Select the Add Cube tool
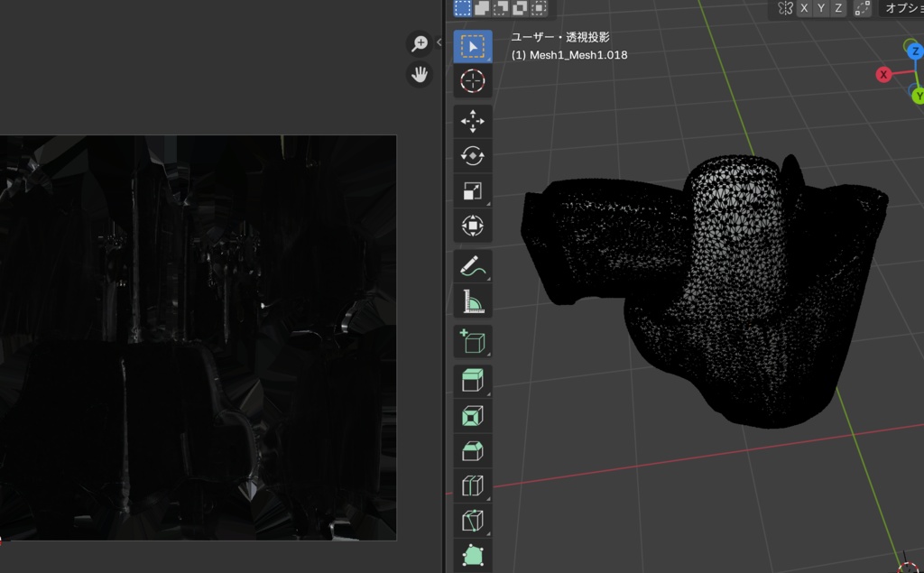Screen dimensions: 924x573 click(472, 341)
